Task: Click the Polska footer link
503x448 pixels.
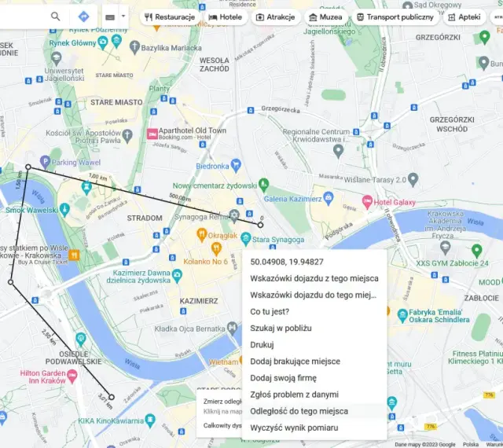Action: (x=471, y=445)
